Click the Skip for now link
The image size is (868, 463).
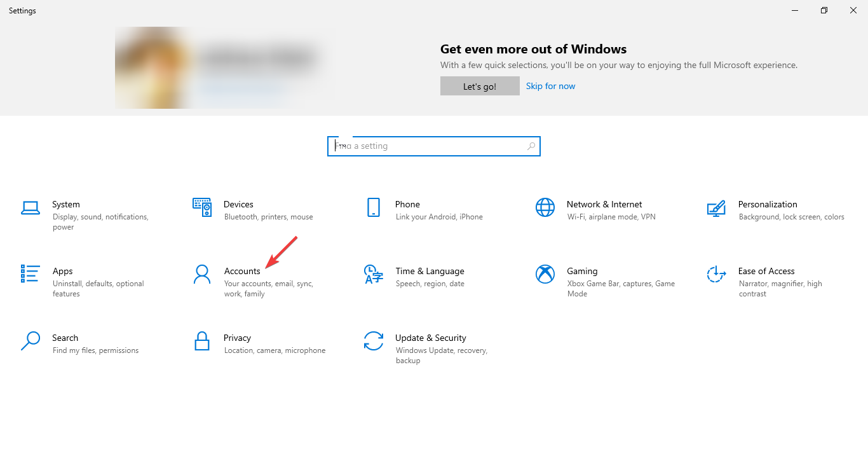pos(550,86)
